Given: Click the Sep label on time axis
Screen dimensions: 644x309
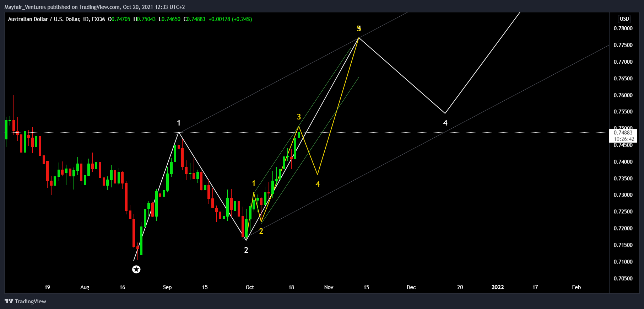Looking at the screenshot, I should coord(167,287).
